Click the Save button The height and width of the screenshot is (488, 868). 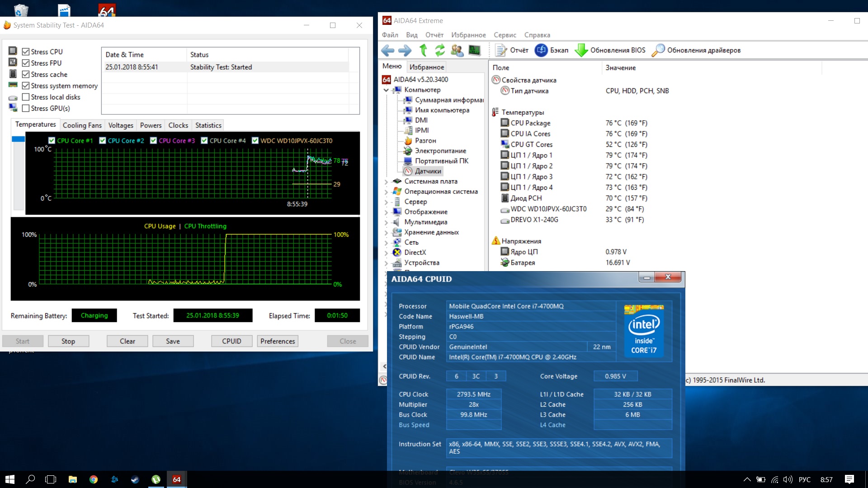[173, 341]
